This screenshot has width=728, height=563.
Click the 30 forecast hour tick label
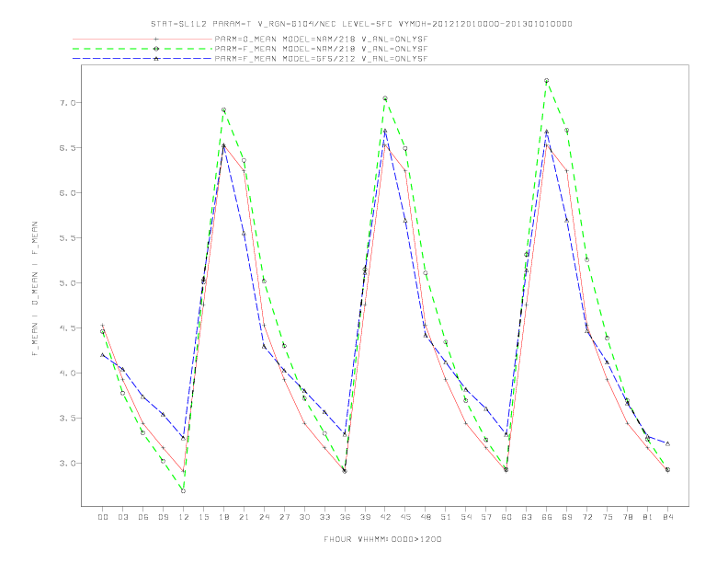click(x=304, y=517)
